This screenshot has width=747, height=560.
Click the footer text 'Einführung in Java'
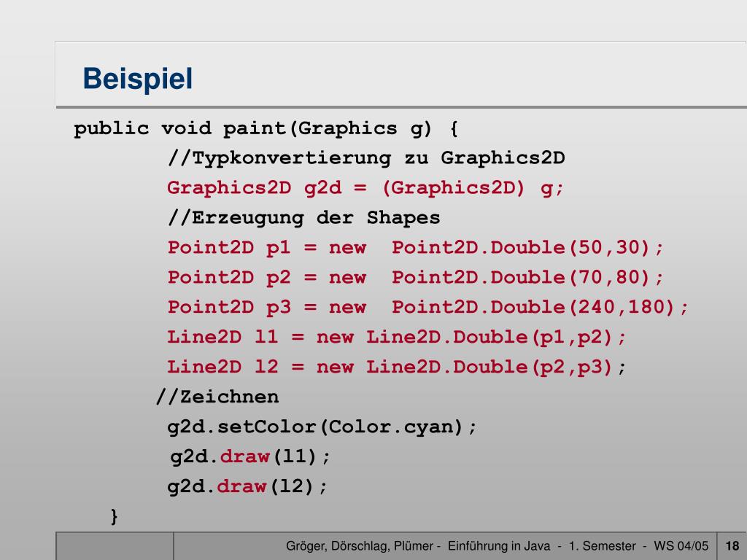(499, 546)
